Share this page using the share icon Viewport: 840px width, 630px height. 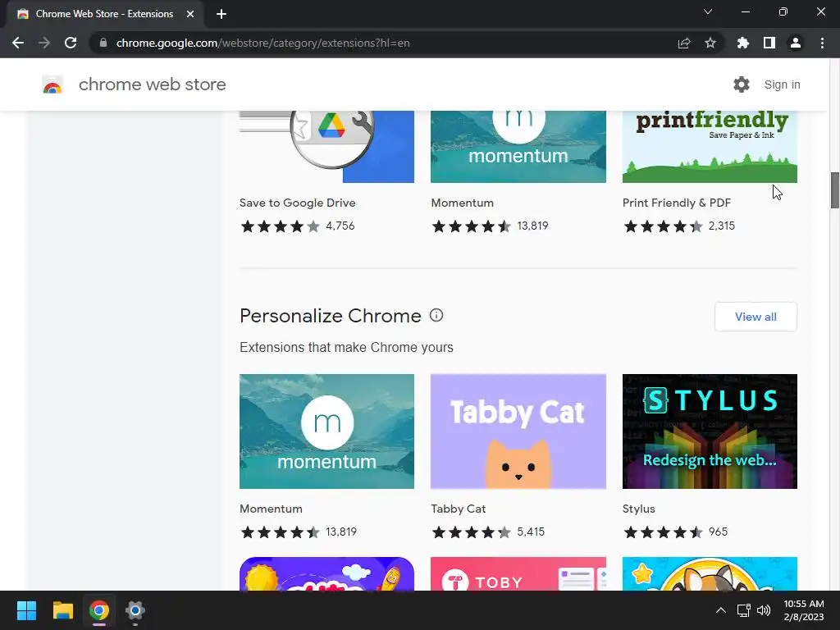[x=684, y=43]
